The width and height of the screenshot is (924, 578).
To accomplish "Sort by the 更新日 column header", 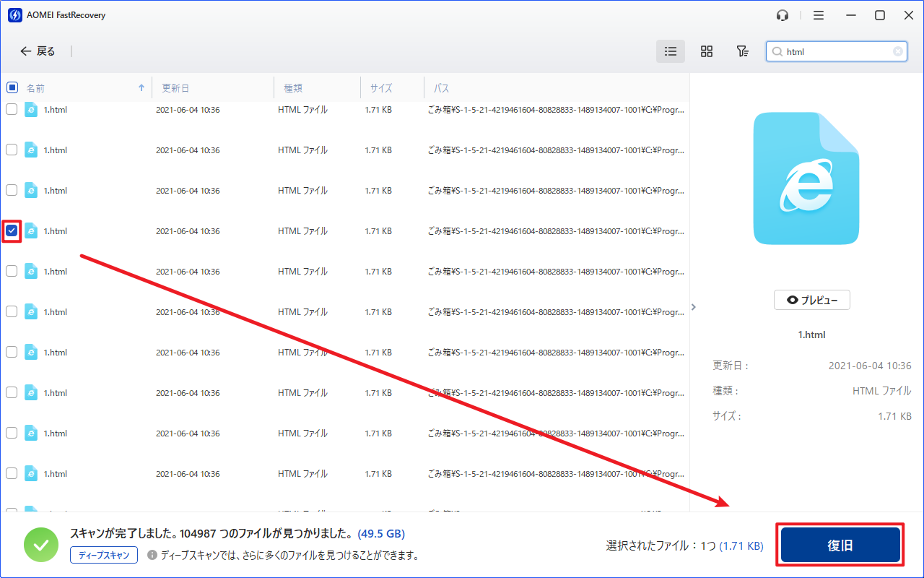I will 175,88.
